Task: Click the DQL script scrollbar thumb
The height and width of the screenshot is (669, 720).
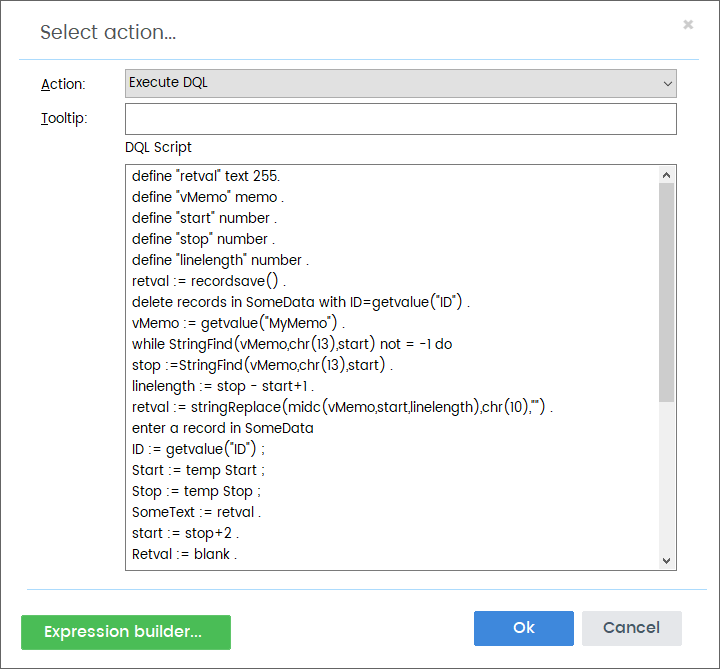Action: (666, 292)
